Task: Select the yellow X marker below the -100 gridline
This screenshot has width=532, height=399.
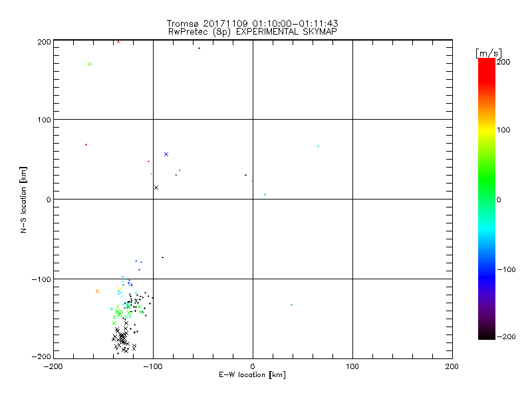Action: tap(120, 289)
